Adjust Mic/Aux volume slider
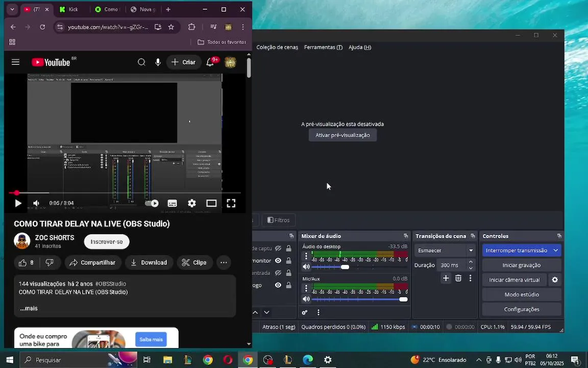Image resolution: width=588 pixels, height=368 pixels. click(403, 300)
